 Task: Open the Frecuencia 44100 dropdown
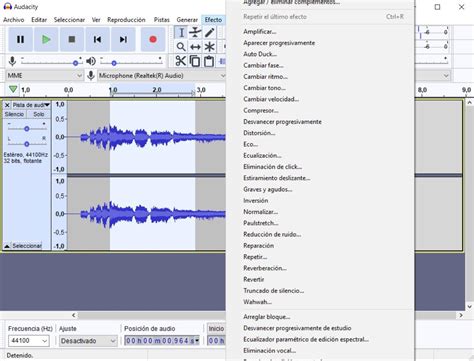tap(29, 341)
